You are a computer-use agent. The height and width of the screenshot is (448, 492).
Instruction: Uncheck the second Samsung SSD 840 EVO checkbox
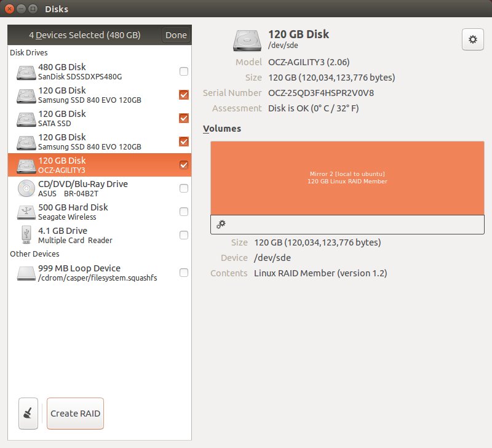(184, 142)
